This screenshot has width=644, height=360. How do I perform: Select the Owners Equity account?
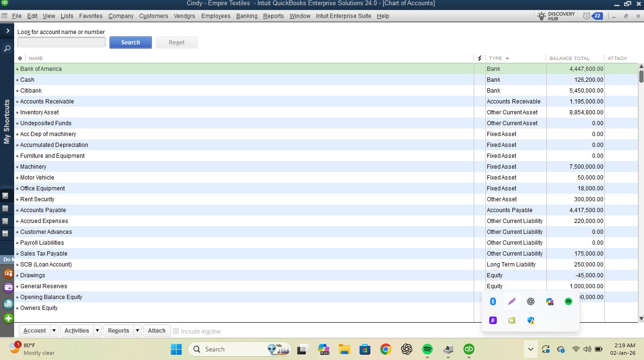point(39,308)
